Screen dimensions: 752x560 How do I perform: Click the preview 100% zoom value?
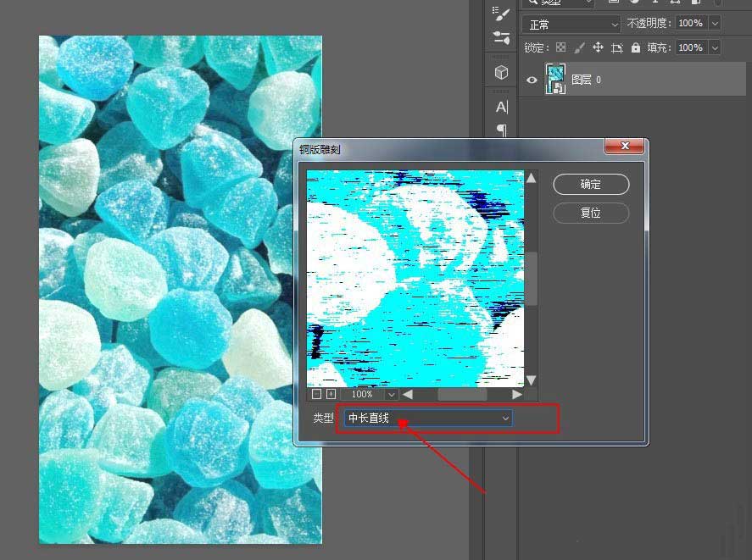[x=362, y=394]
